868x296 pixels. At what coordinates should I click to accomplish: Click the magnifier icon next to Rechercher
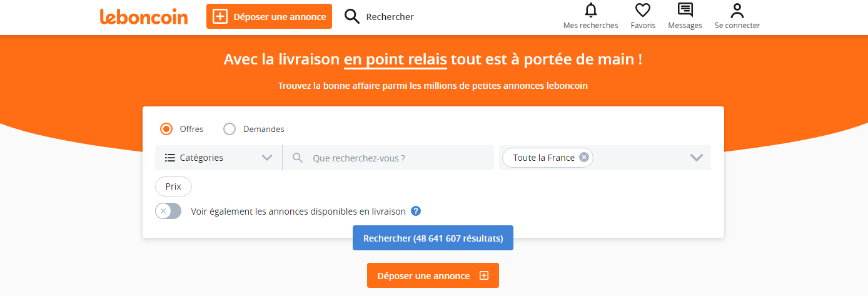tap(352, 17)
